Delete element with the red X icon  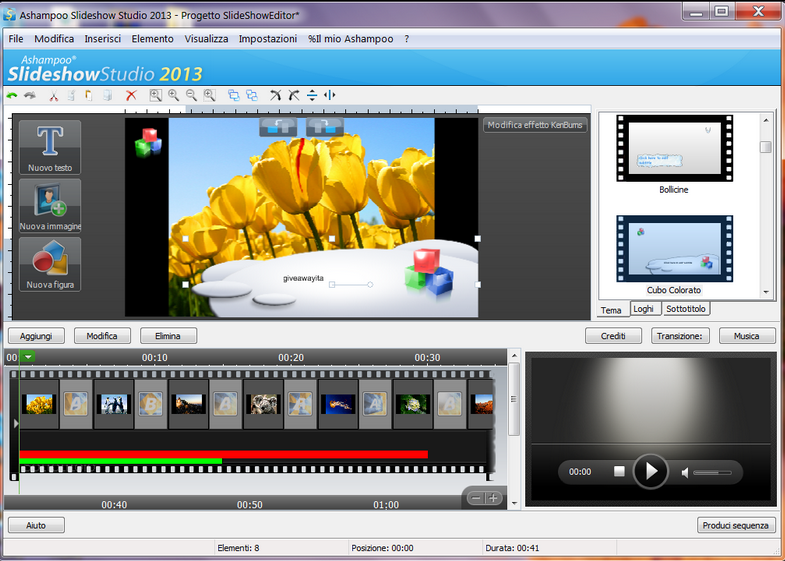(x=131, y=95)
